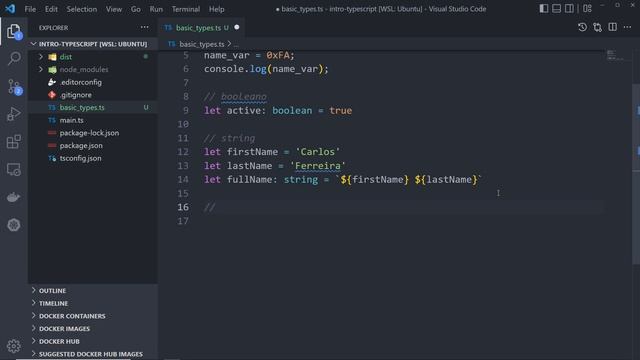Open package.json file
Screen dimensions: 640x360
(92, 145)
